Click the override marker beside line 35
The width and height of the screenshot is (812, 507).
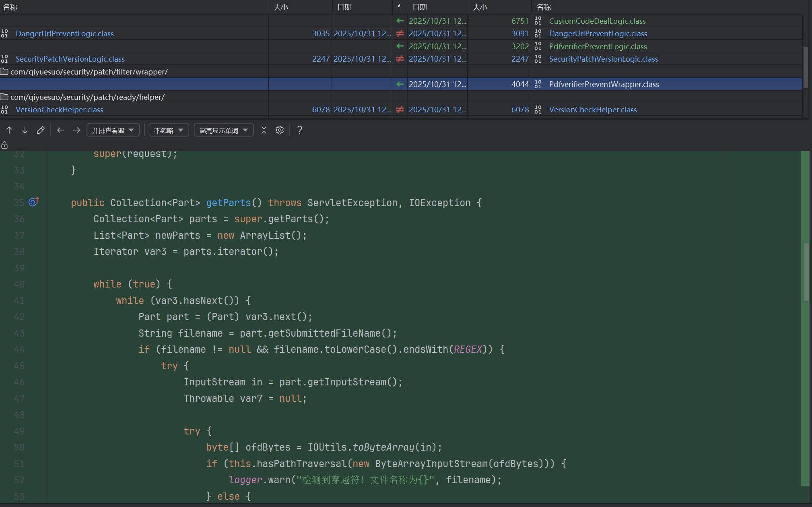tap(34, 202)
